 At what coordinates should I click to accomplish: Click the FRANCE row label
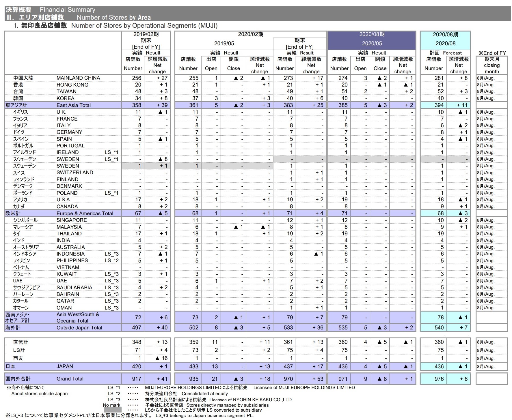coord(67,119)
